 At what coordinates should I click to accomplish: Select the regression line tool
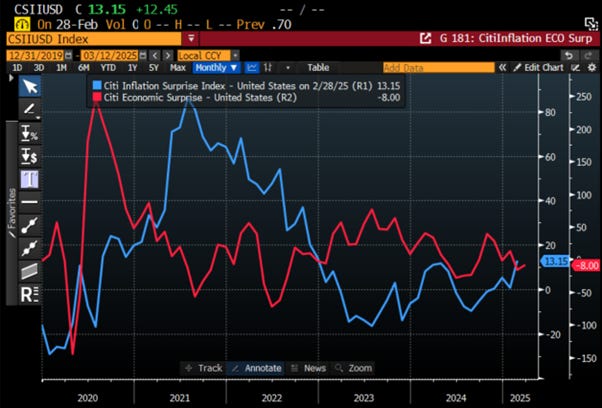(30, 248)
